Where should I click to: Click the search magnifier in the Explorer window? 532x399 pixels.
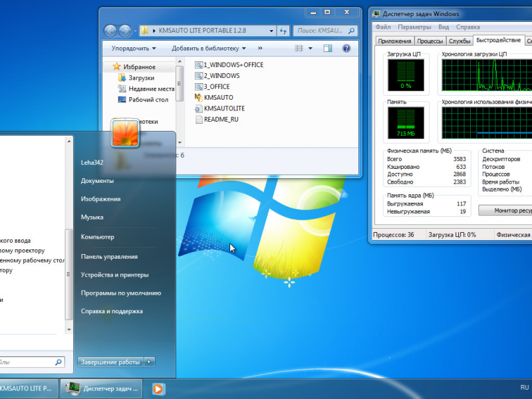click(x=352, y=31)
